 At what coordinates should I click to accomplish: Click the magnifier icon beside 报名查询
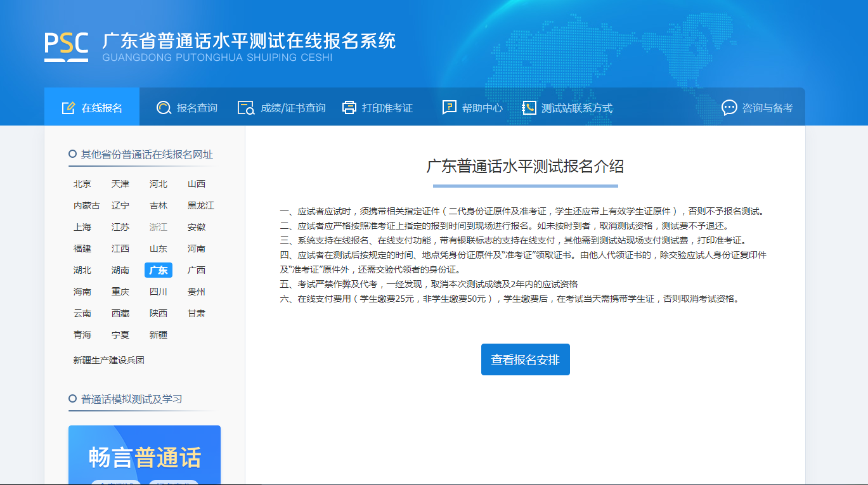164,108
